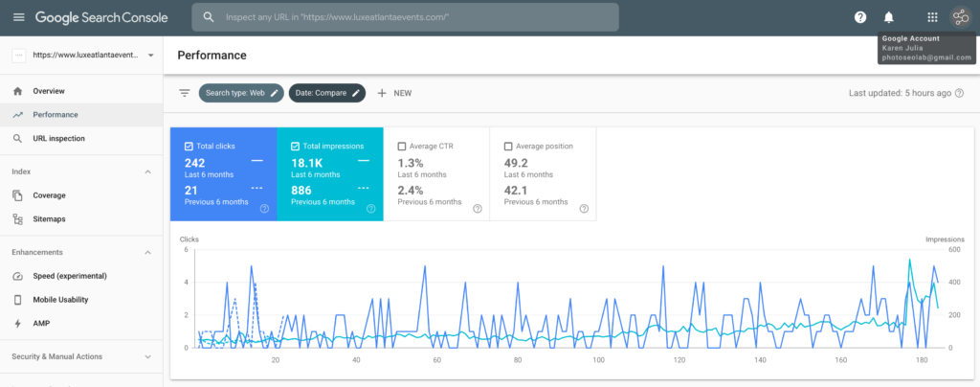Open the Google apps grid
Screen dimensions: 980x387
click(x=932, y=17)
